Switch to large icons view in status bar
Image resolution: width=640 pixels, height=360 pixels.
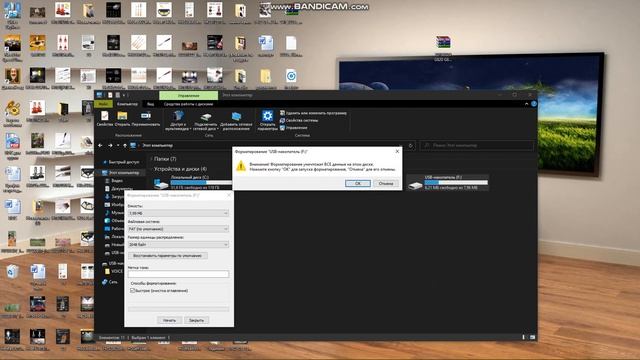[x=532, y=337]
